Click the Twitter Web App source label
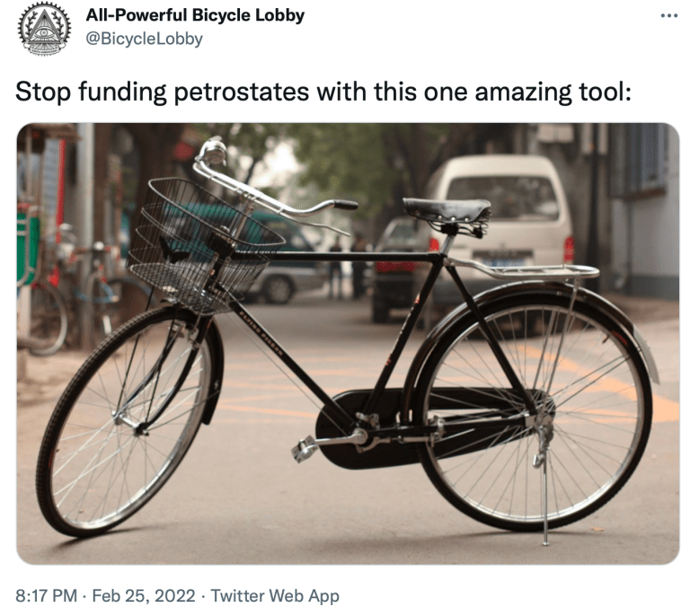The image size is (690, 616). click(275, 595)
